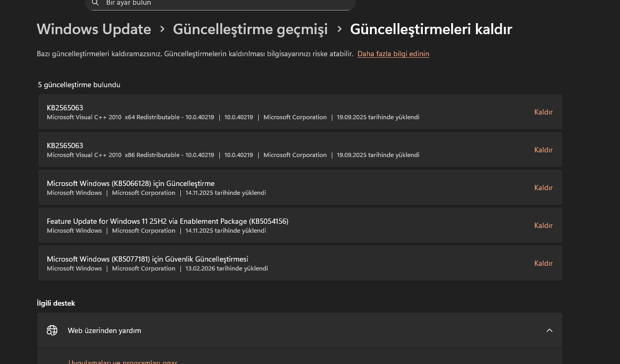Uninstall KB2565063 x86 Redistributable via Kaldır
Viewport: 620px width, 364px height.
click(543, 150)
